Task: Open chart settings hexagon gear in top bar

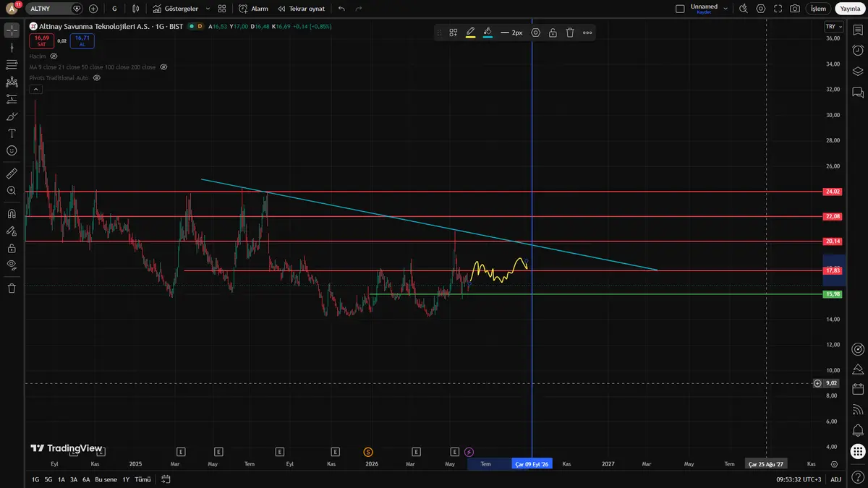Action: click(760, 9)
